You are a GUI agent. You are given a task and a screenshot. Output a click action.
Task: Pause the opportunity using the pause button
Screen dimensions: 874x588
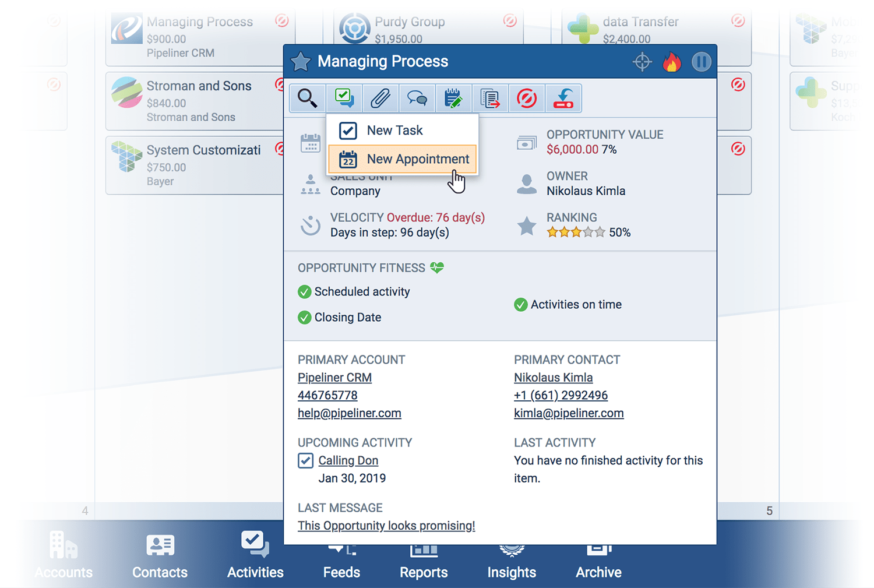point(702,62)
